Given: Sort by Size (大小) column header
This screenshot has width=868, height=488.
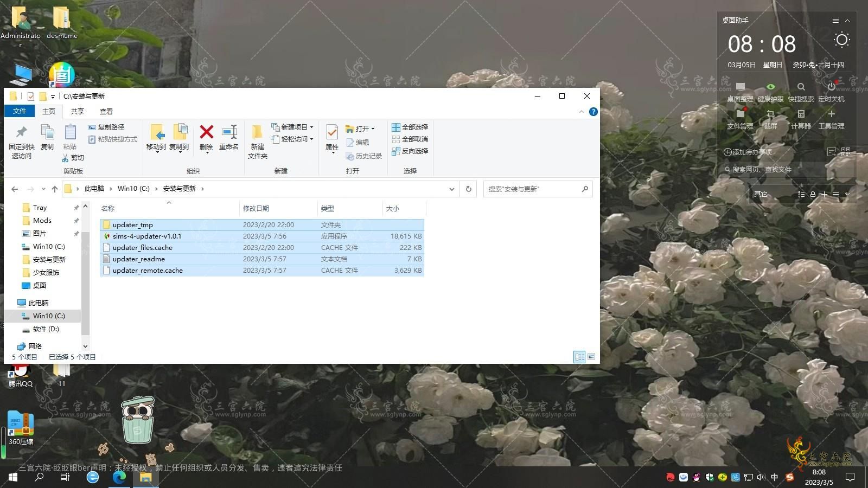Looking at the screenshot, I should pos(404,208).
